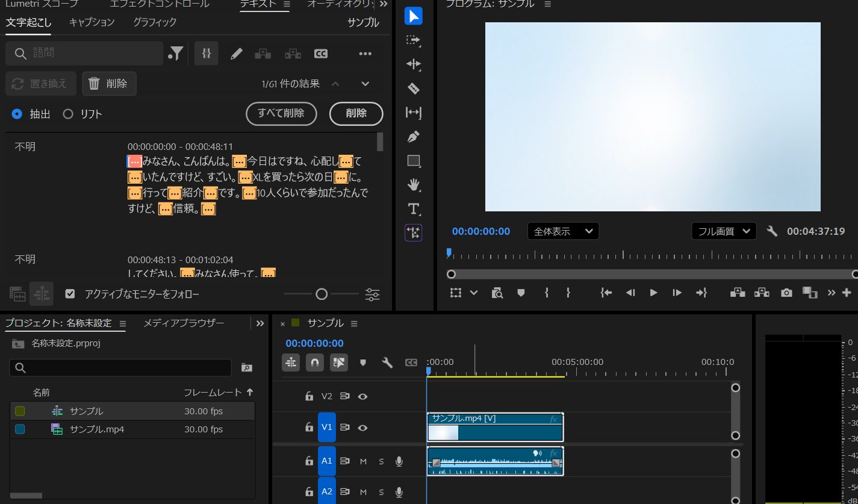This screenshot has width=858, height=504.
Task: Click the transcript zoom slider handle
Action: pos(322,294)
